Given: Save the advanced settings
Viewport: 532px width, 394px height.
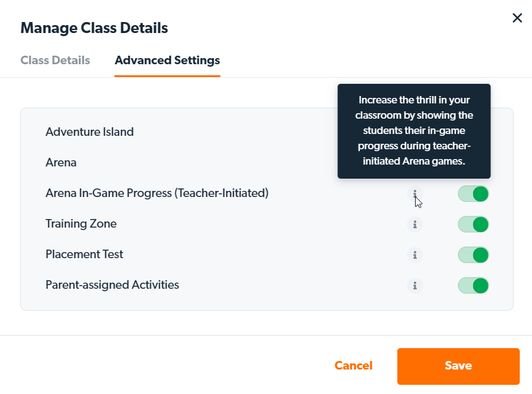Looking at the screenshot, I should 459,366.
